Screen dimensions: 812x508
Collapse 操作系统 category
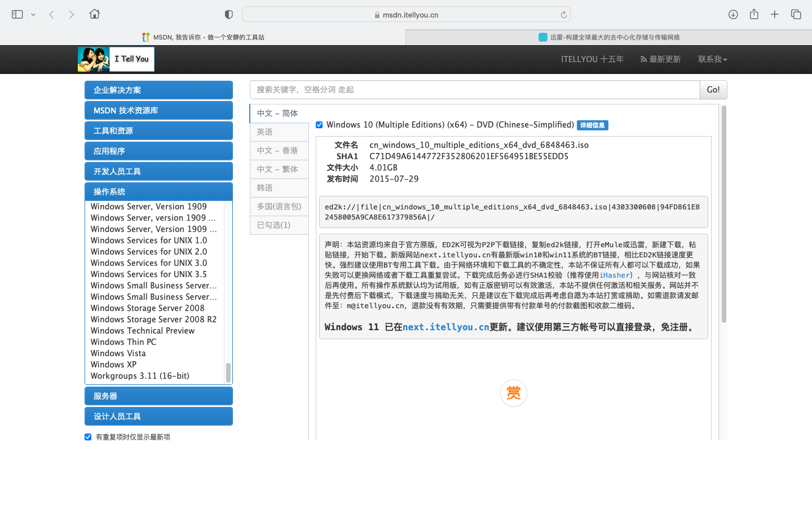158,192
